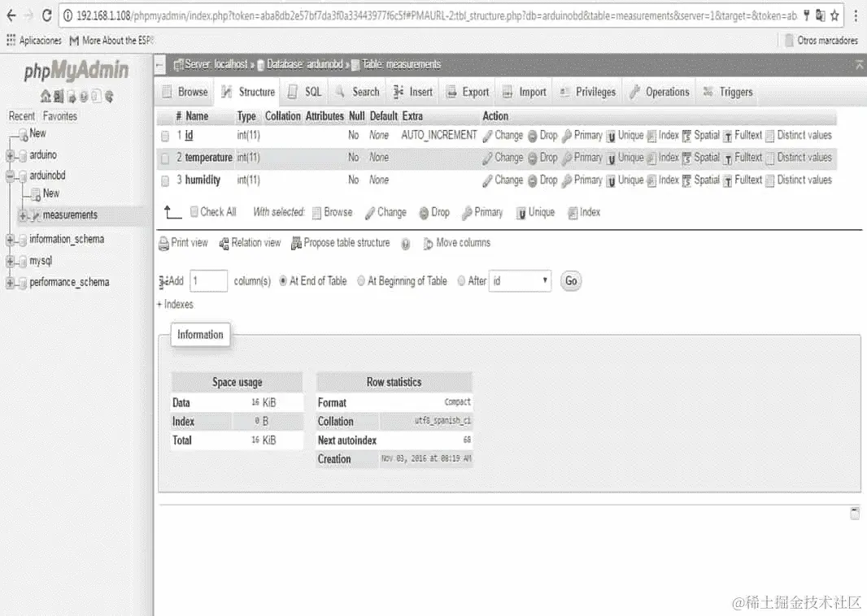The width and height of the screenshot is (867, 616).
Task: Click the browser reload icon
Action: (47, 15)
